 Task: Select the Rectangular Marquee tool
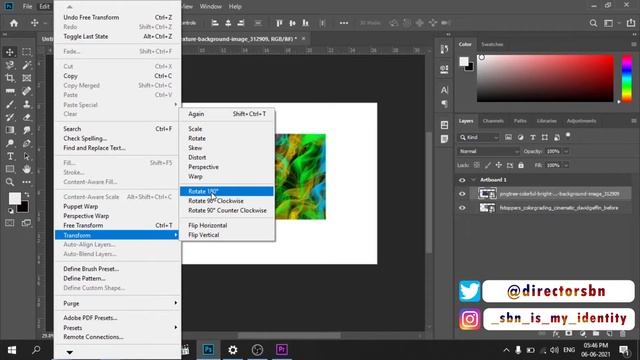point(27,52)
